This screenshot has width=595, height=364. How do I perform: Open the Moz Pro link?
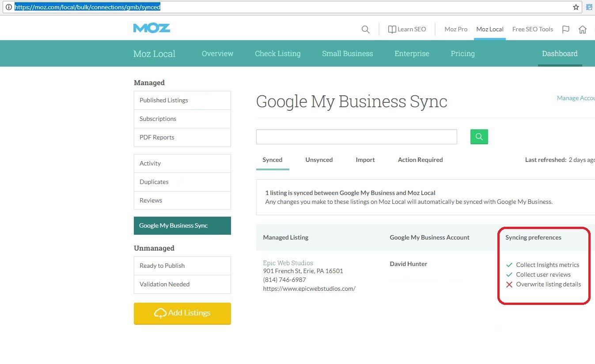[x=456, y=29]
